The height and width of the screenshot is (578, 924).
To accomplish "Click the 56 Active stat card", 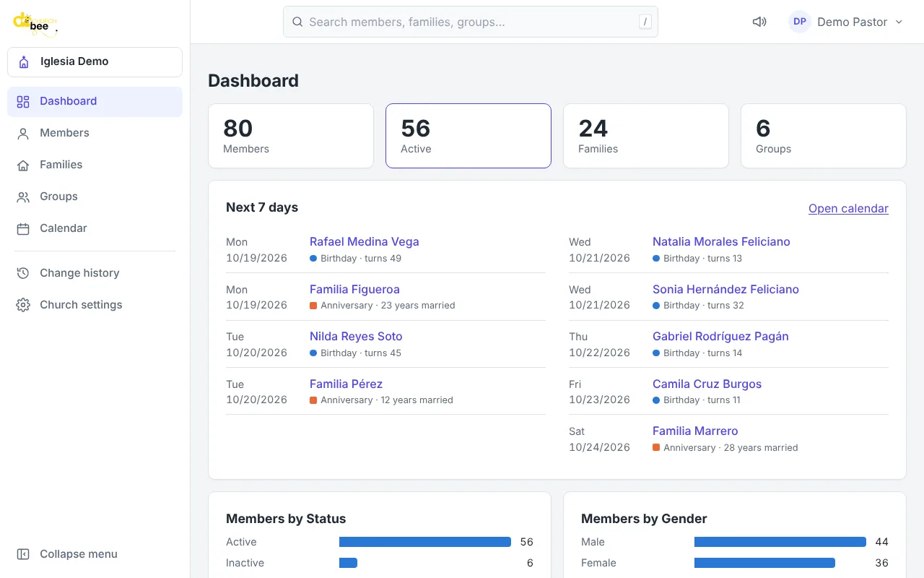I will [x=468, y=136].
